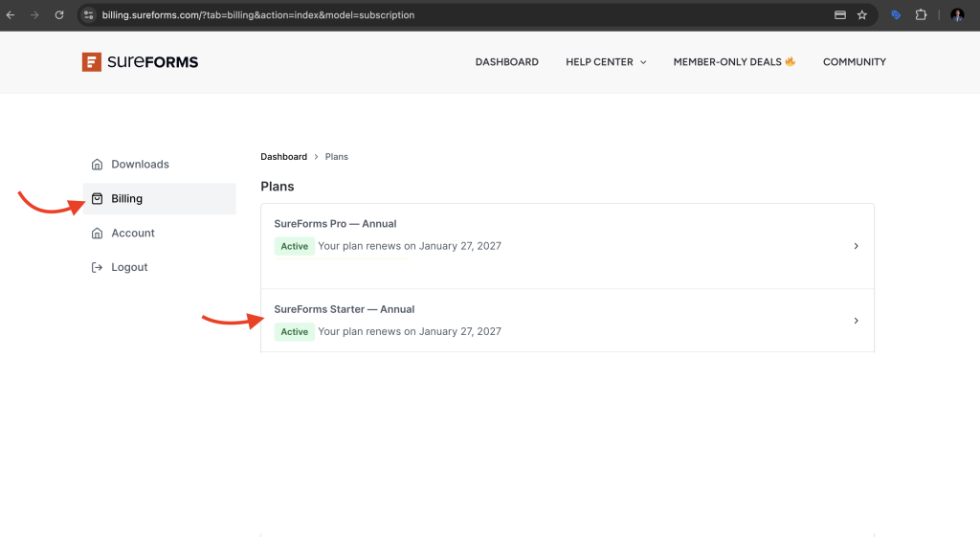
Task: Focus the browser address bar URL
Action: [x=258, y=15]
